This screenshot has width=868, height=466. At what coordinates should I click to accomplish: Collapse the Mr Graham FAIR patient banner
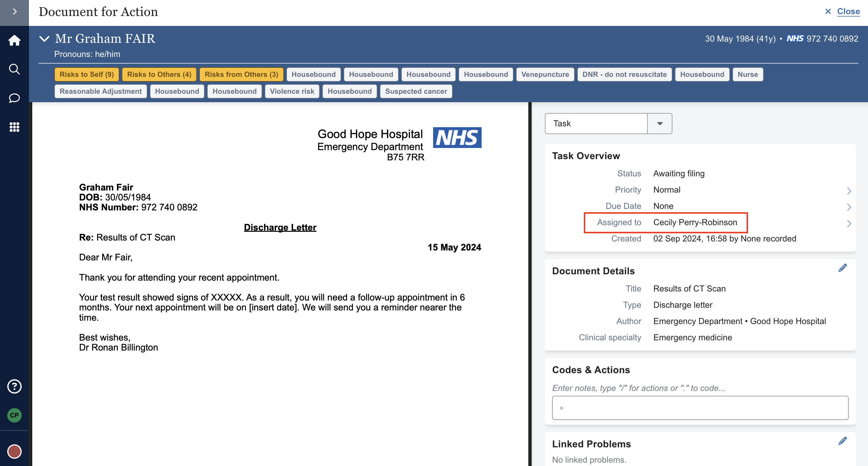[x=45, y=39]
